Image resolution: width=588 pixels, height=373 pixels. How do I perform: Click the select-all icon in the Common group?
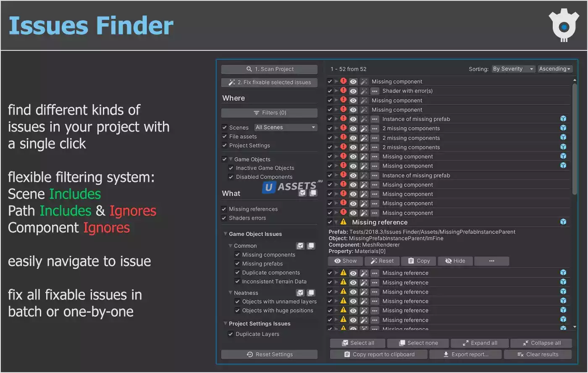pos(300,246)
